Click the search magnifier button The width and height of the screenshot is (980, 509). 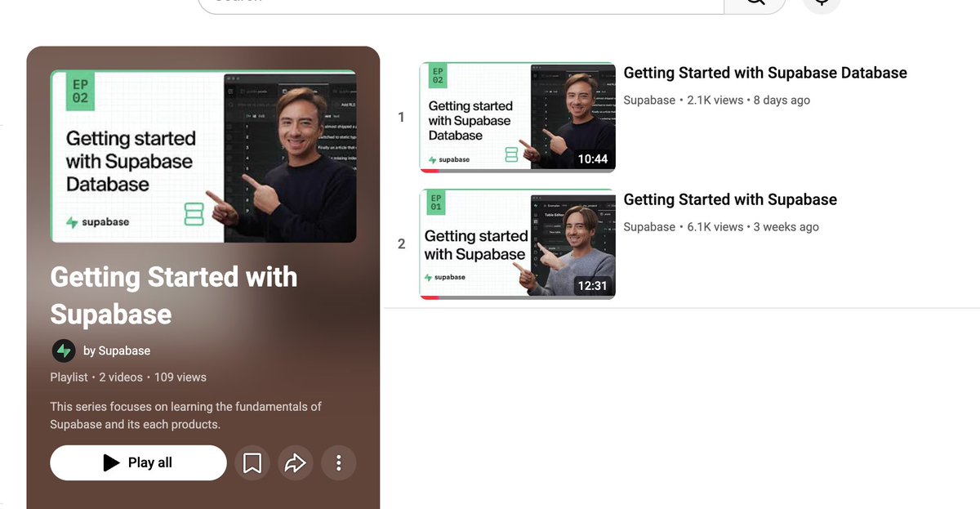[x=755, y=3]
